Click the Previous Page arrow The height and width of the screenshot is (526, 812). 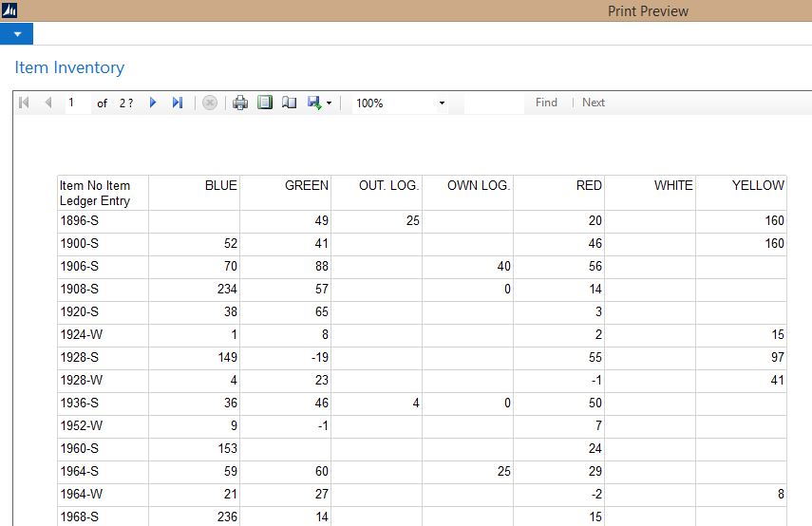pos(47,103)
